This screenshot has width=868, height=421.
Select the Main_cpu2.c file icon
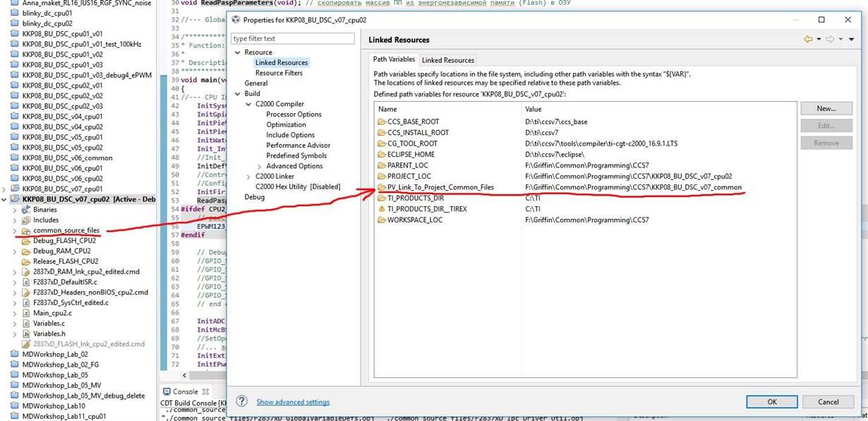26,312
